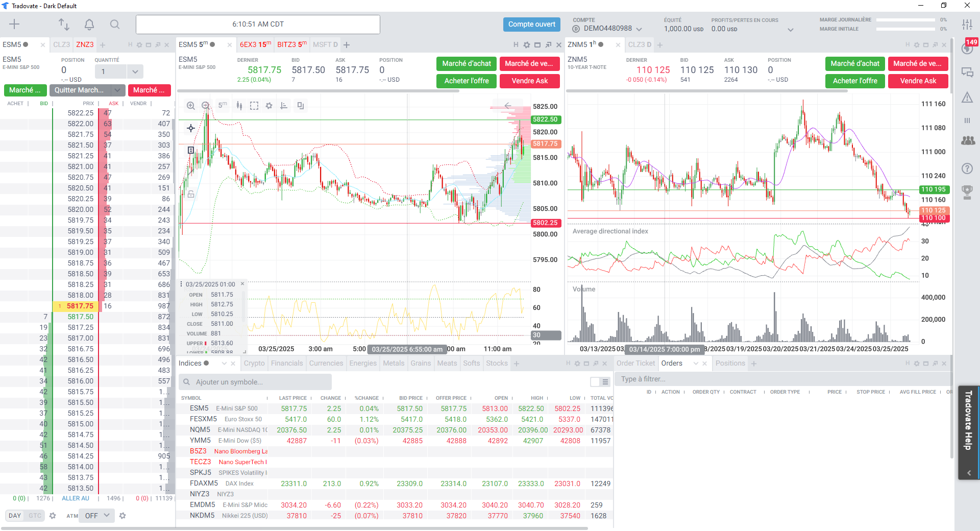Open the Order Ticket tab
980x531 pixels.
(x=635, y=363)
